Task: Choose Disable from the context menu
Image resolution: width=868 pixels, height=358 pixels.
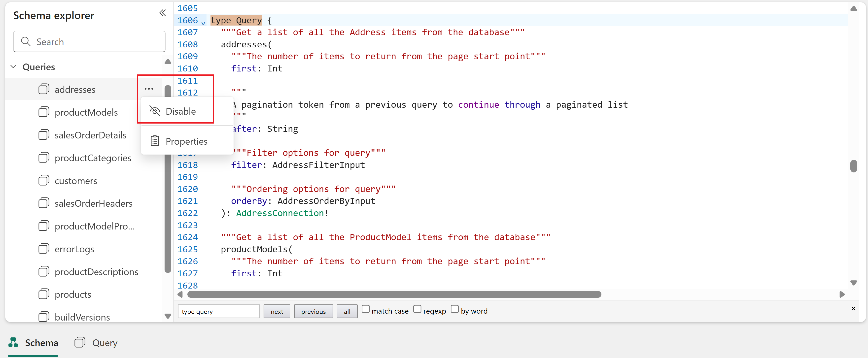Action: coord(180,111)
